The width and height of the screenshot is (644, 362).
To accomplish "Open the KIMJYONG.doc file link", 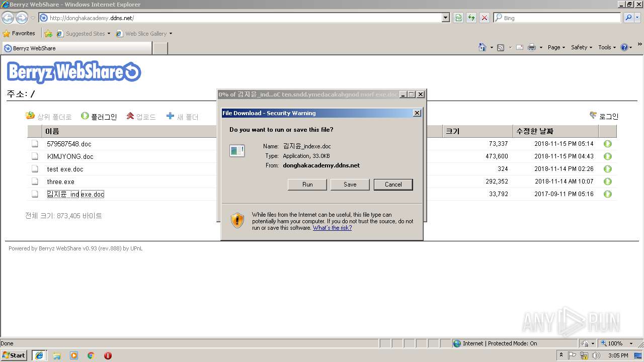I will [x=70, y=156].
